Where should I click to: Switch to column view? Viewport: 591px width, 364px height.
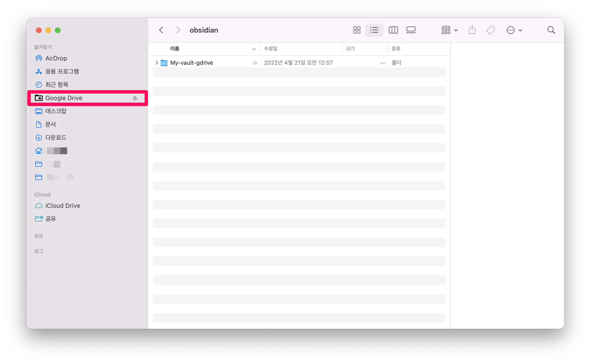pos(393,30)
